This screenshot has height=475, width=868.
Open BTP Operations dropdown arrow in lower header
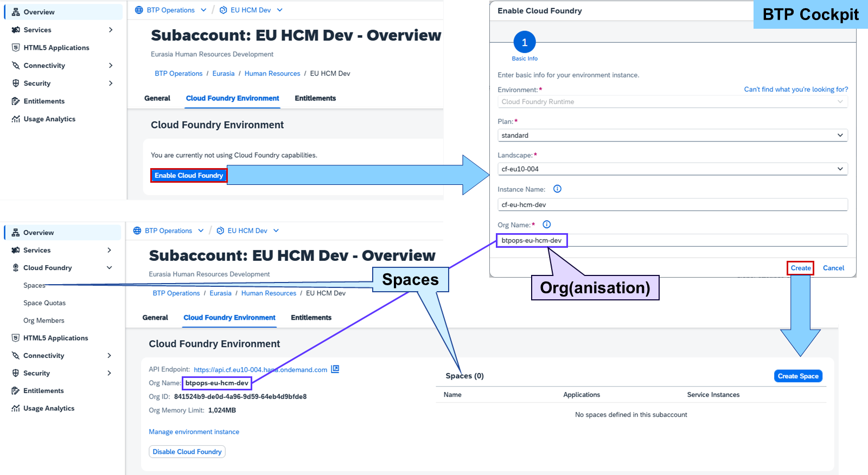(x=201, y=230)
